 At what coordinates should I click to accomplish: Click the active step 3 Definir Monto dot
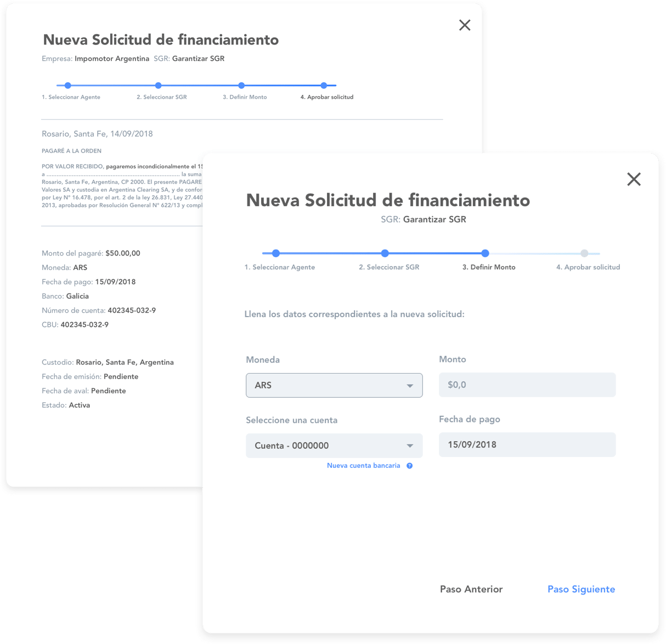[x=485, y=253]
